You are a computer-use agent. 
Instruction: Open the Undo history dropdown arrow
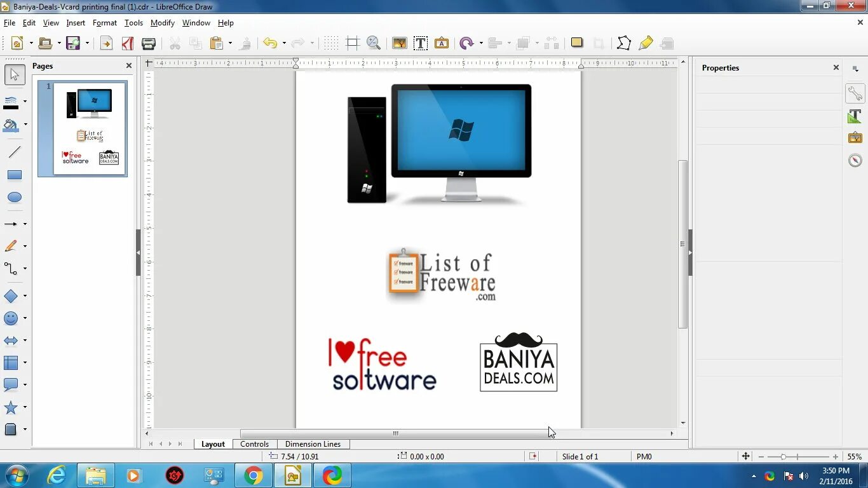point(284,43)
